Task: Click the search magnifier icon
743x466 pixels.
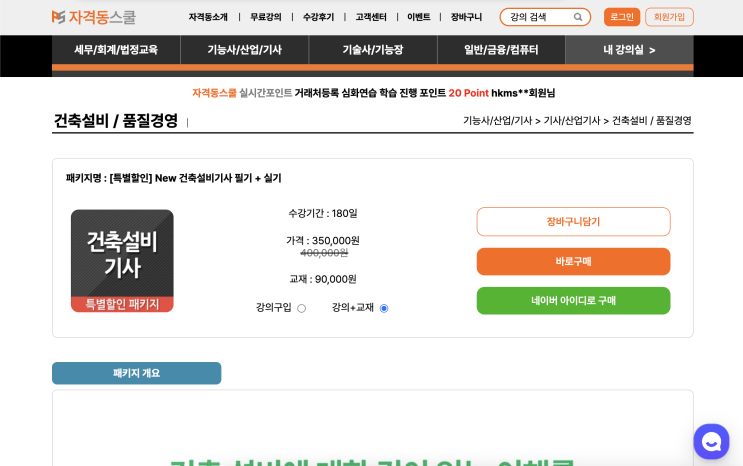Action: (x=578, y=17)
